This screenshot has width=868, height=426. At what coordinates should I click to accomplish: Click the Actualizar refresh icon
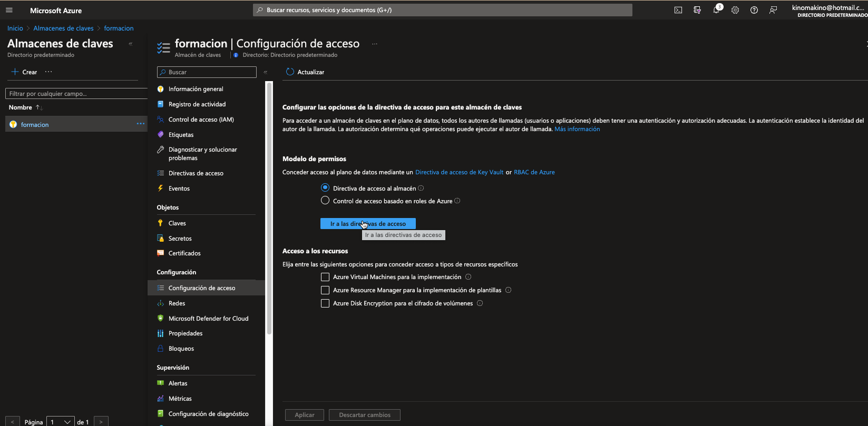click(290, 72)
